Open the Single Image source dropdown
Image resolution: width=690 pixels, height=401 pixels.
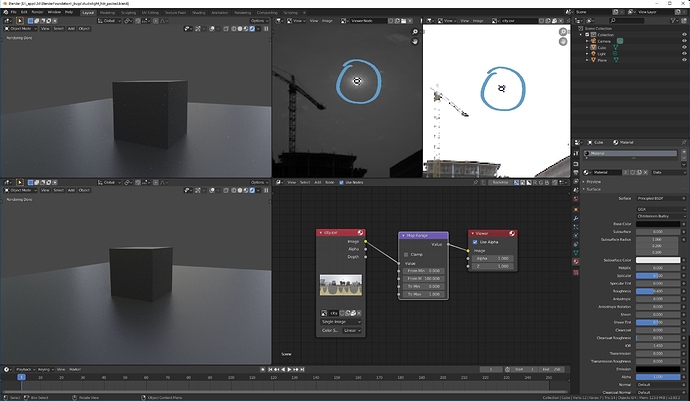coord(341,322)
